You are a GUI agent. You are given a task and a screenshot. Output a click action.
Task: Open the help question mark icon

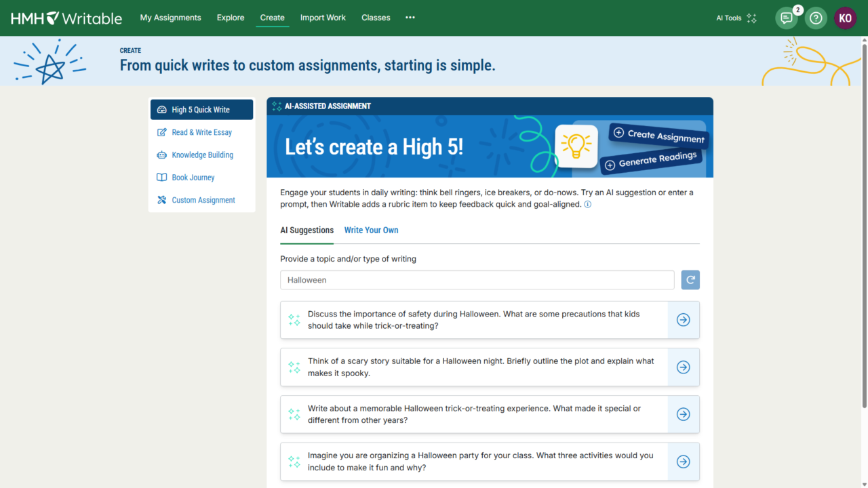[816, 18]
